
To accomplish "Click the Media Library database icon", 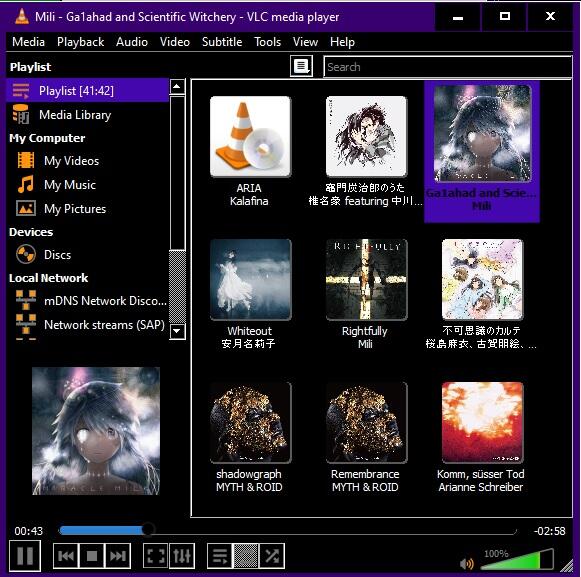I will tap(21, 114).
